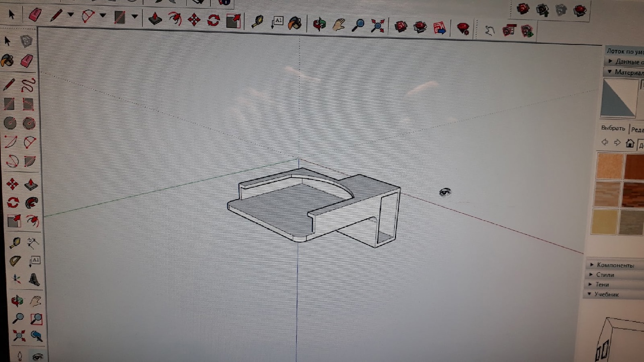This screenshot has height=362, width=644.
Task: Select the Dimension tool in the left palette
Action: [33, 243]
